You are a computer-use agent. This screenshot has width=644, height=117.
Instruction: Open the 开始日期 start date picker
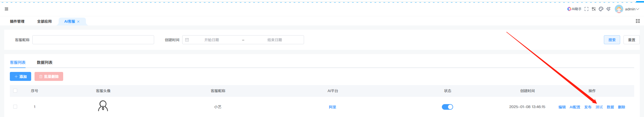(211, 40)
